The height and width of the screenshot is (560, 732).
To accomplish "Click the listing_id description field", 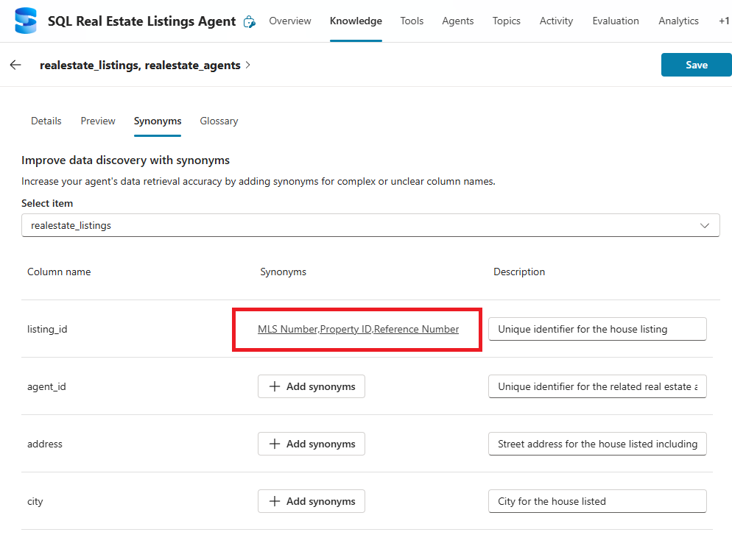I will coord(597,329).
